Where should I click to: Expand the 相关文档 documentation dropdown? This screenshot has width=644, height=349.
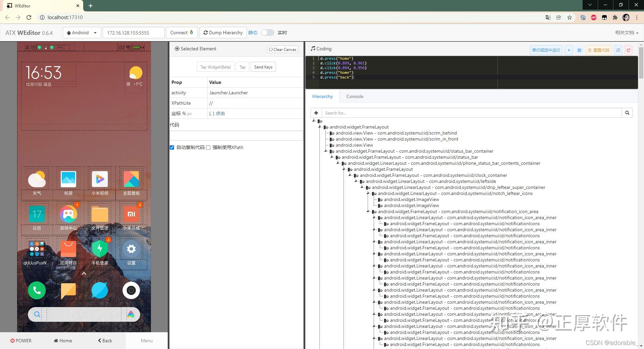tap(626, 33)
